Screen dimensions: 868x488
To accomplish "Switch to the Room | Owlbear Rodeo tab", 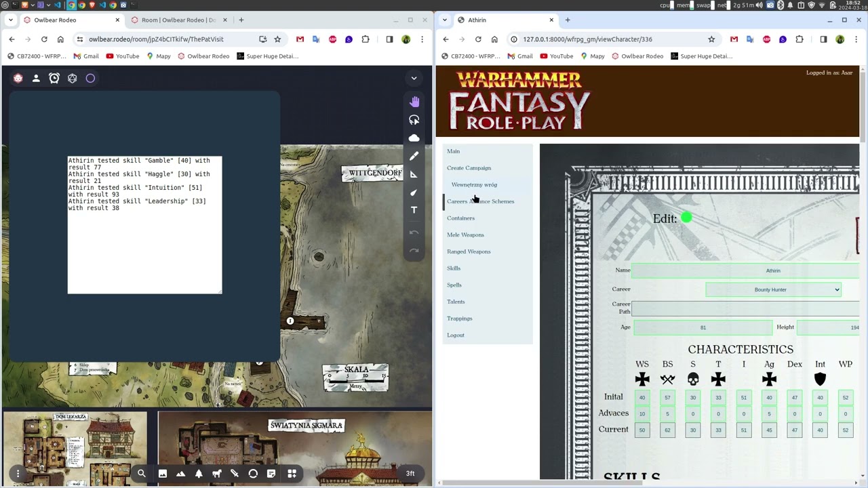I will coord(178,20).
